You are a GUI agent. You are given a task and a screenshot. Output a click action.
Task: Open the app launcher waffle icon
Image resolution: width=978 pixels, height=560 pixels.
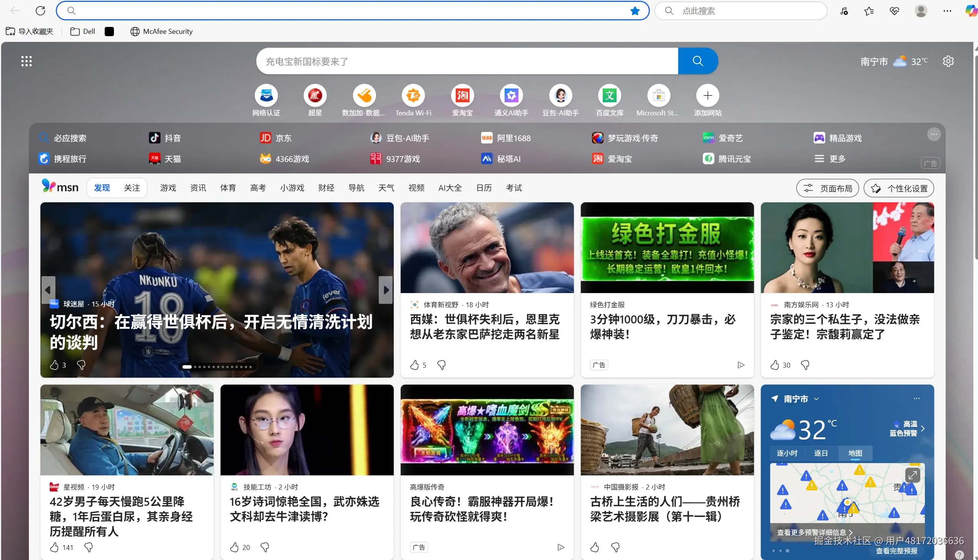26,61
